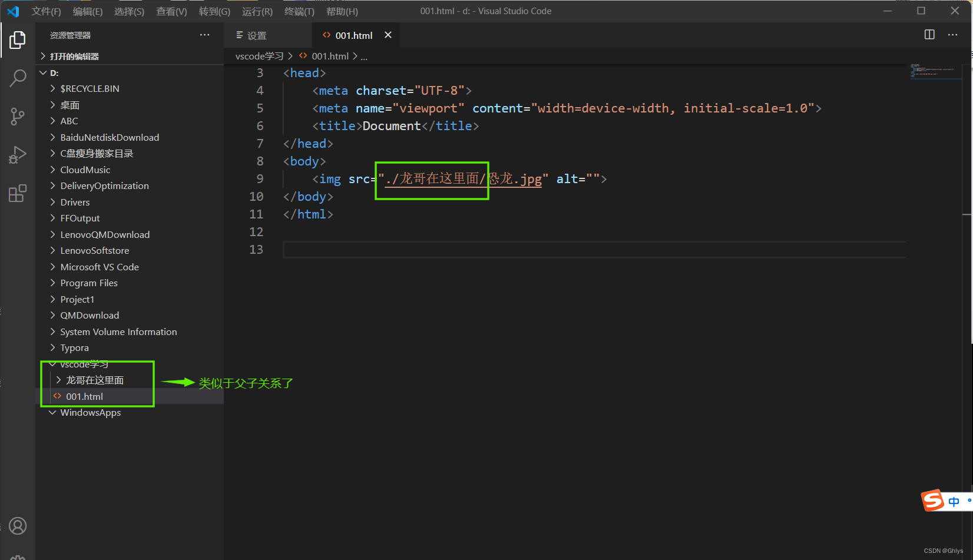Expand the Microsoft VS Code folder

click(130, 267)
